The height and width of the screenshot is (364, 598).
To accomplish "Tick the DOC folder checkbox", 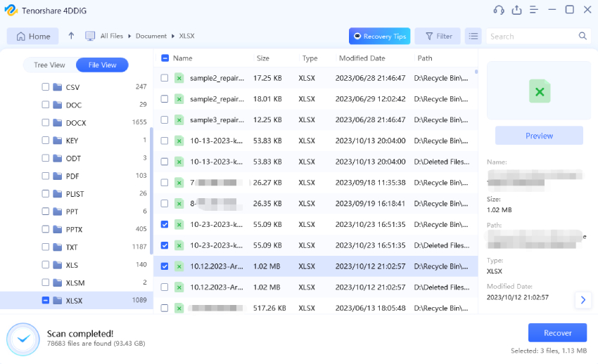I will (46, 105).
